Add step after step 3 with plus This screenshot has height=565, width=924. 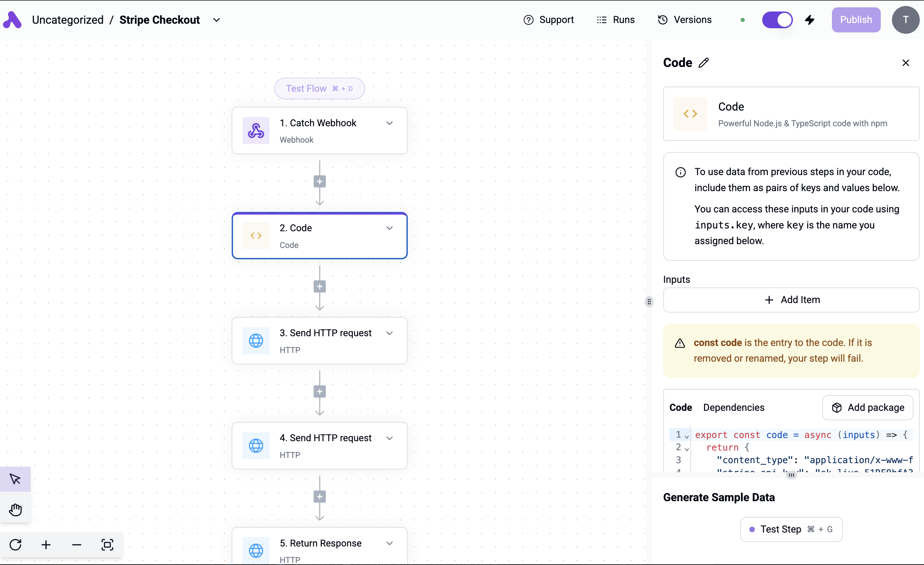pos(319,392)
